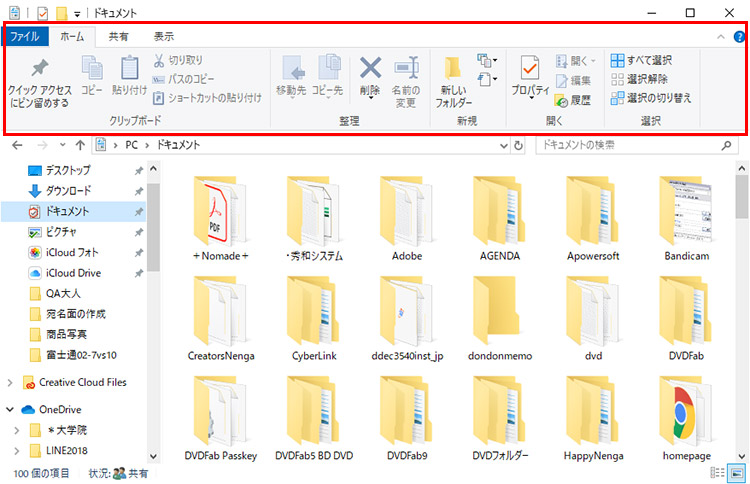Click 名前の変更 (Rename) icon

coord(406,82)
